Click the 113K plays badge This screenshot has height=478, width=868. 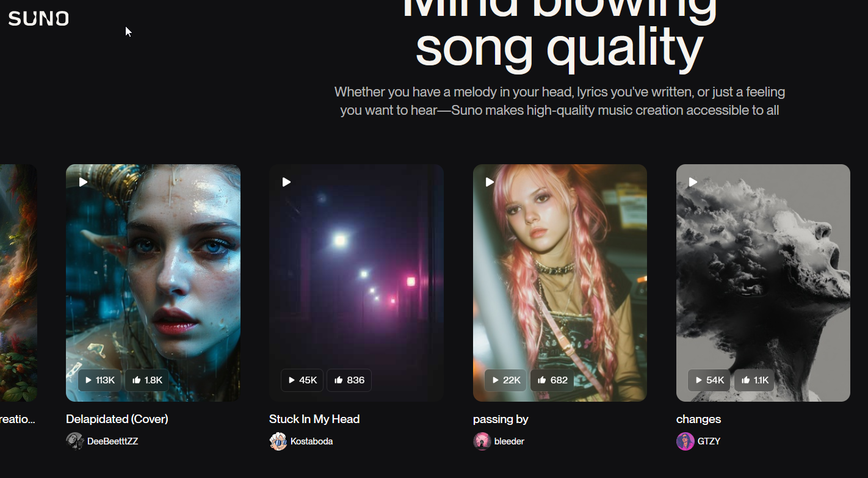(100, 380)
